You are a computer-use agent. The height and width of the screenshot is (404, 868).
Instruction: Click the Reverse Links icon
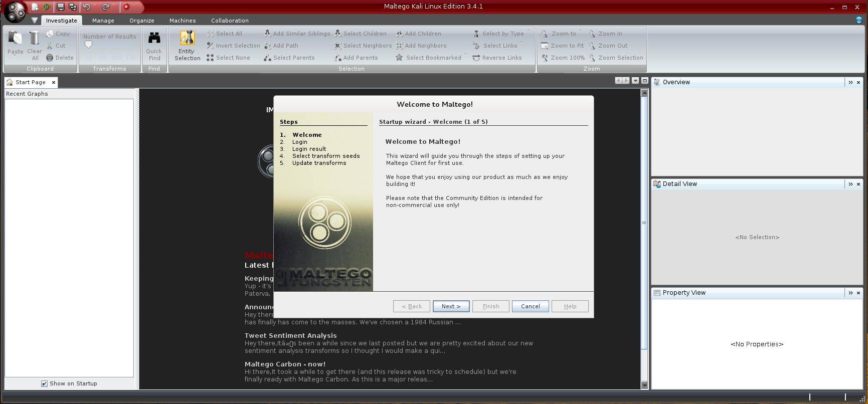[476, 58]
